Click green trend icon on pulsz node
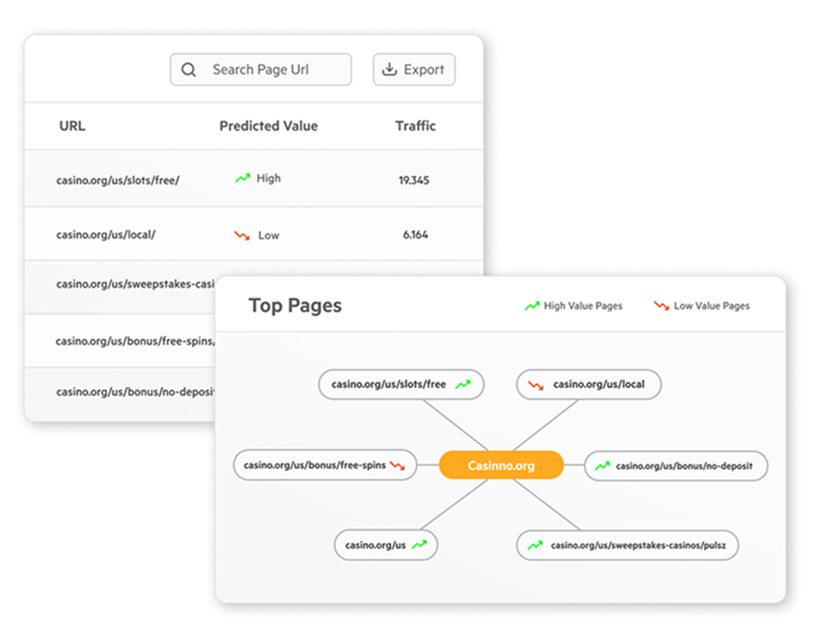Viewport: 825px width, 644px height. [x=535, y=545]
